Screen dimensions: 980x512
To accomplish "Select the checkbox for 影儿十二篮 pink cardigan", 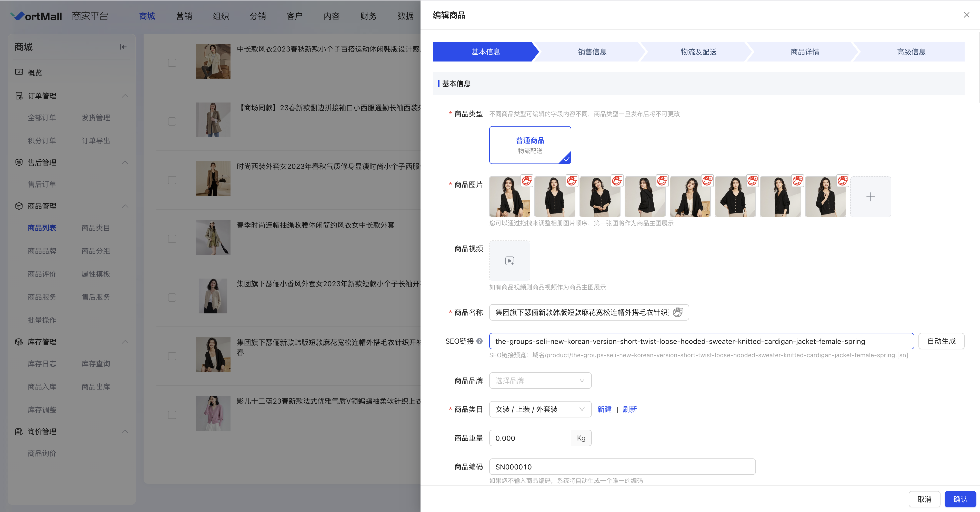I will 172,415.
